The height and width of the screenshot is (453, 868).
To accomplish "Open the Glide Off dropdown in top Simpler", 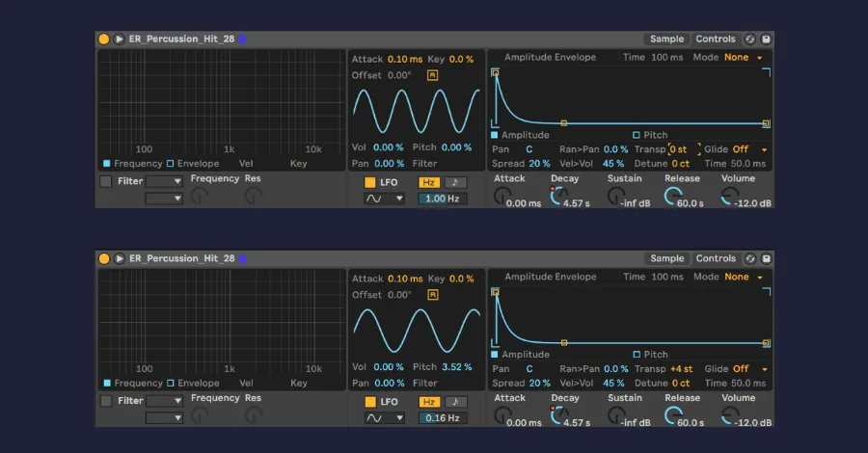I will (x=750, y=149).
